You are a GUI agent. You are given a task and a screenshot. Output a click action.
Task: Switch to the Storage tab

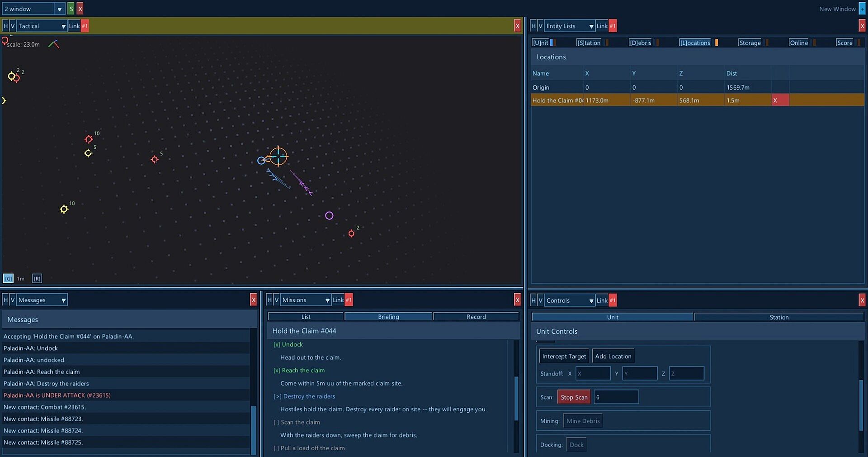click(x=750, y=43)
